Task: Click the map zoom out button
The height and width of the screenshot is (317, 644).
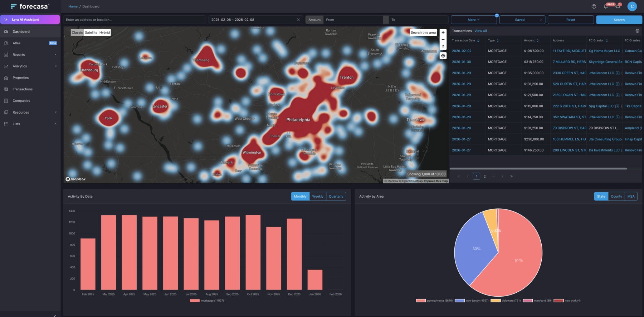Action: (x=443, y=39)
